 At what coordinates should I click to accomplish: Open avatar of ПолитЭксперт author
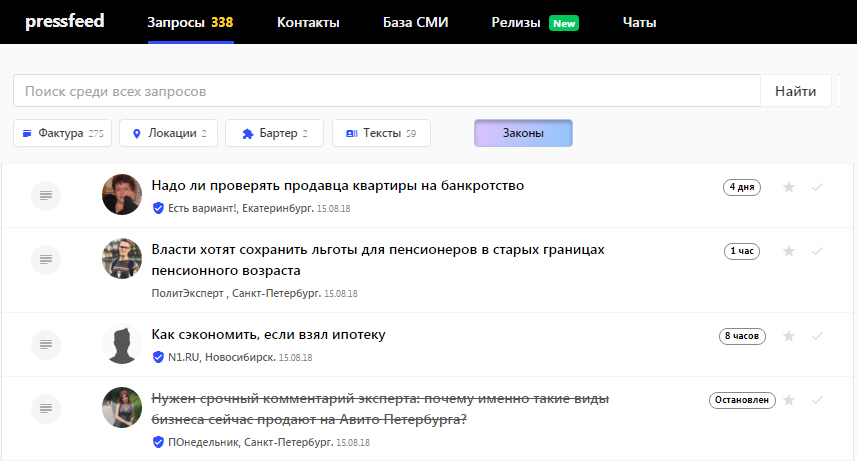(122, 259)
